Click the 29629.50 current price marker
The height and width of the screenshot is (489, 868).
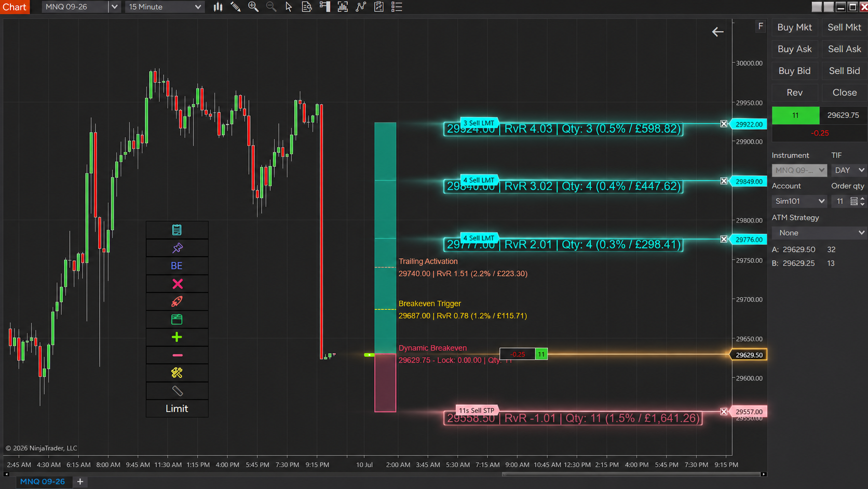[x=749, y=355]
